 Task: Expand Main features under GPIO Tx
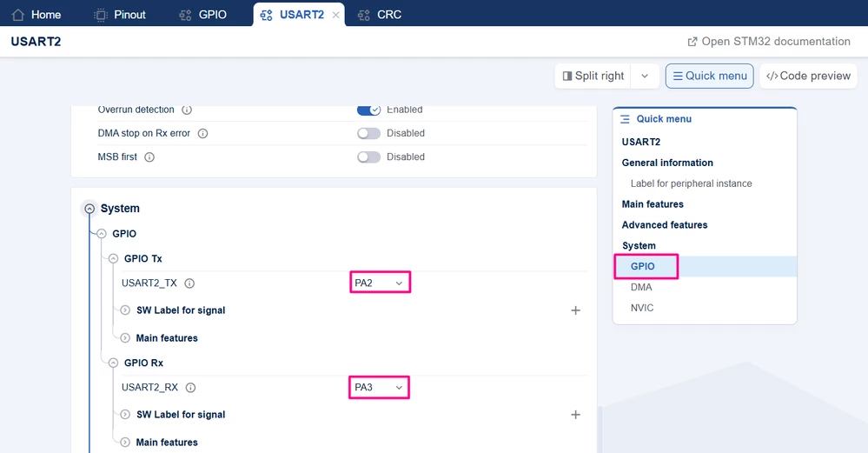coord(125,338)
